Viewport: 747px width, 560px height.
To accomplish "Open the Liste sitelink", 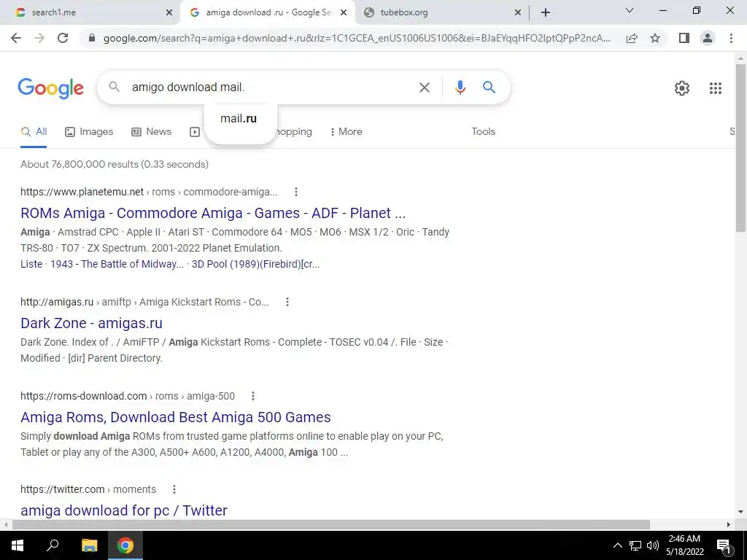I will click(31, 264).
